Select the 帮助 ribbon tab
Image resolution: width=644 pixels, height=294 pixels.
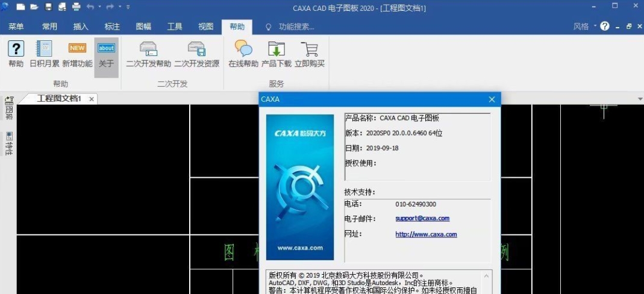(237, 27)
